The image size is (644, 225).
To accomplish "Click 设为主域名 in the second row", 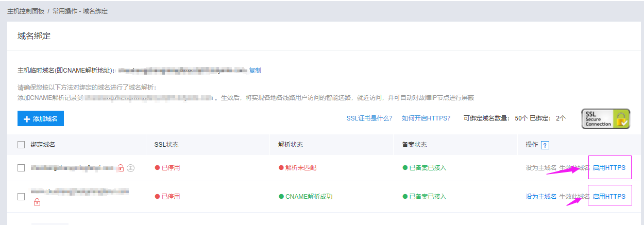I will pos(541,197).
